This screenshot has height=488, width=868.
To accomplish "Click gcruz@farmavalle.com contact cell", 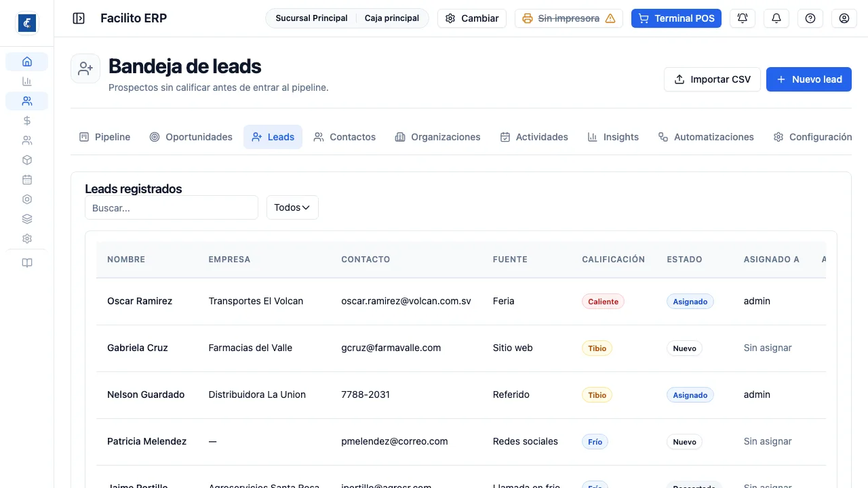I will [391, 348].
